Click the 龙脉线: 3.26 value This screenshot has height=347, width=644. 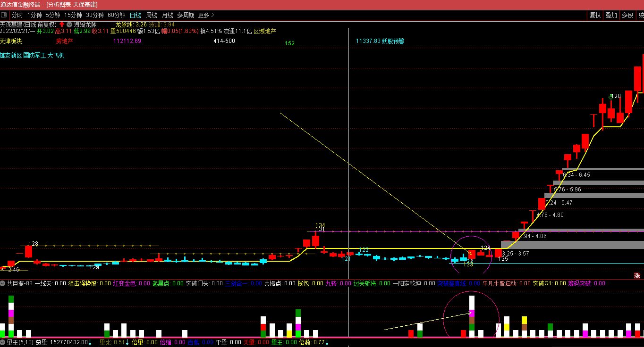[x=131, y=24]
